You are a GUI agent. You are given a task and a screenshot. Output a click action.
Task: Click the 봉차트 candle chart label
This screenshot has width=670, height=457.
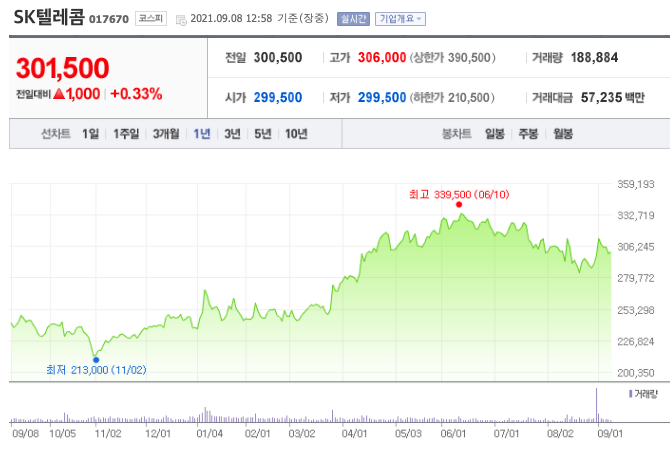pos(456,134)
